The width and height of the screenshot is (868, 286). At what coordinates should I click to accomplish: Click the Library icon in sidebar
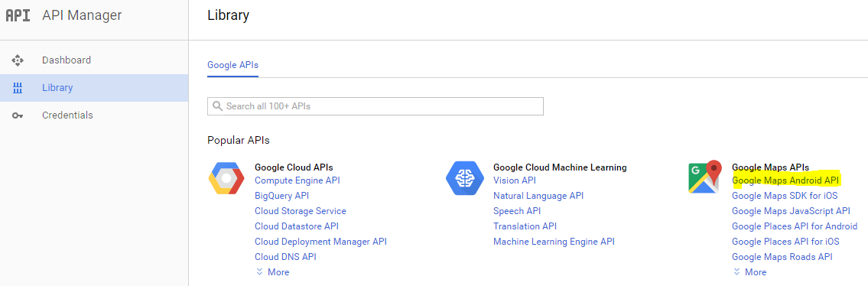(x=18, y=87)
